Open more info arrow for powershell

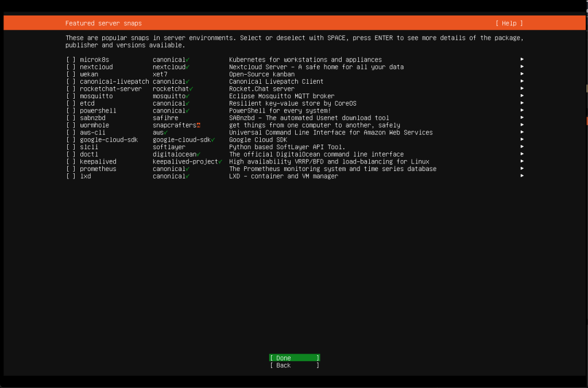pyautogui.click(x=522, y=110)
